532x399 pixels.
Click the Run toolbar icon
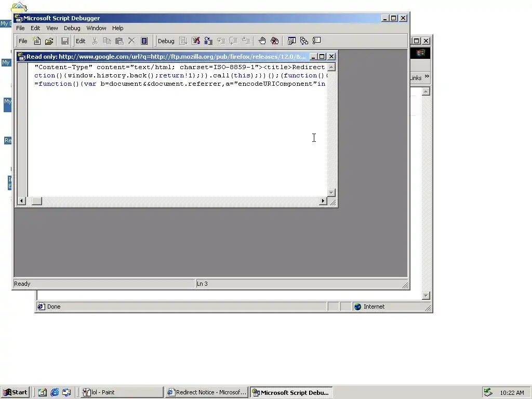(x=183, y=41)
